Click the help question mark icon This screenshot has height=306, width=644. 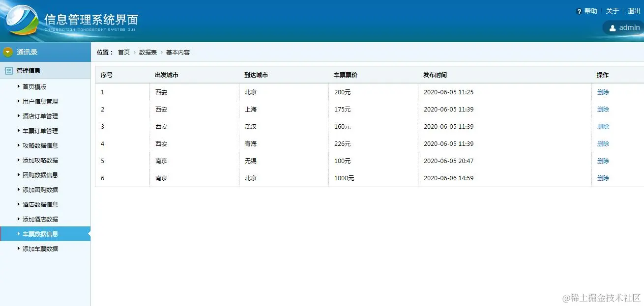pyautogui.click(x=579, y=11)
